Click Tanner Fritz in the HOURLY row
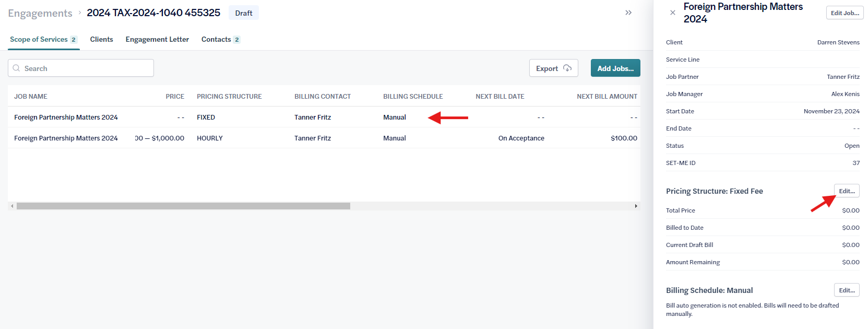Viewport: 868px width, 329px height. pyautogui.click(x=313, y=138)
